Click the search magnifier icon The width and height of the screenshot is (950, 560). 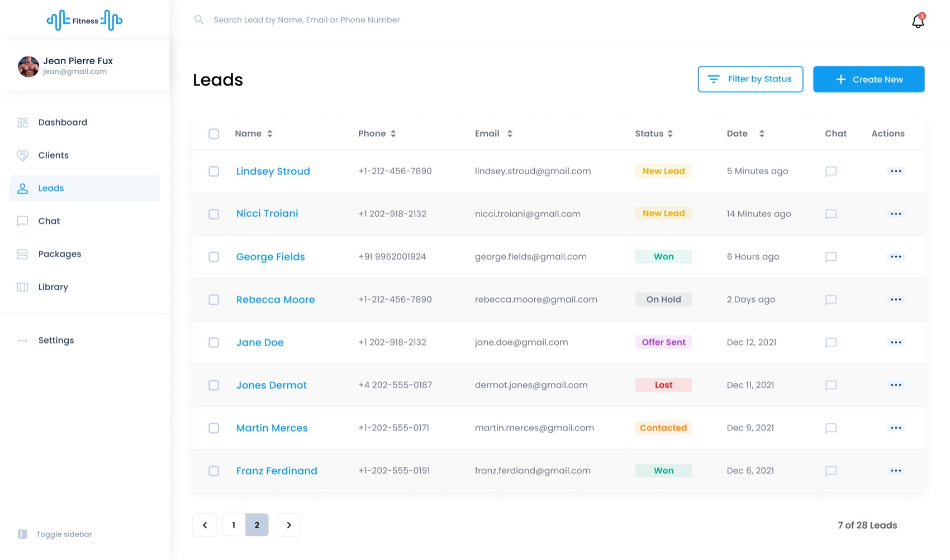click(199, 20)
